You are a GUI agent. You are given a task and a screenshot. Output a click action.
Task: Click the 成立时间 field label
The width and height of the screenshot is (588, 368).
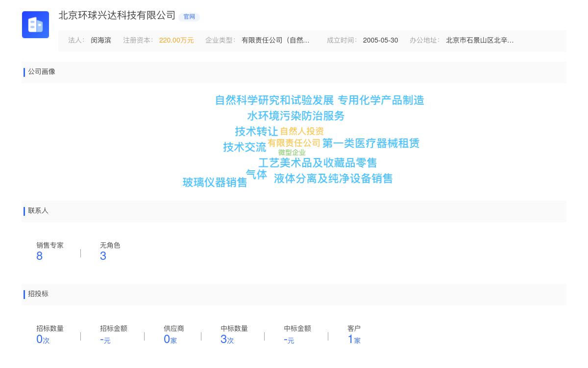pos(342,41)
